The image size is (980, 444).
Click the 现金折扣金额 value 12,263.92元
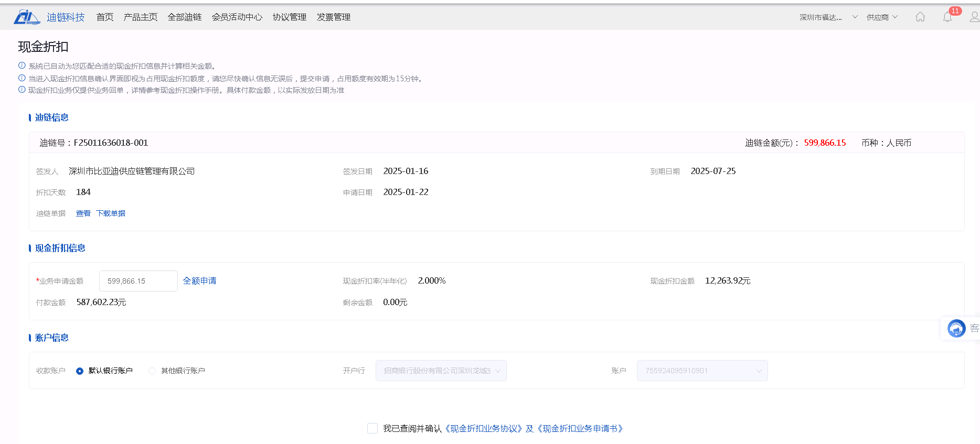coord(728,281)
